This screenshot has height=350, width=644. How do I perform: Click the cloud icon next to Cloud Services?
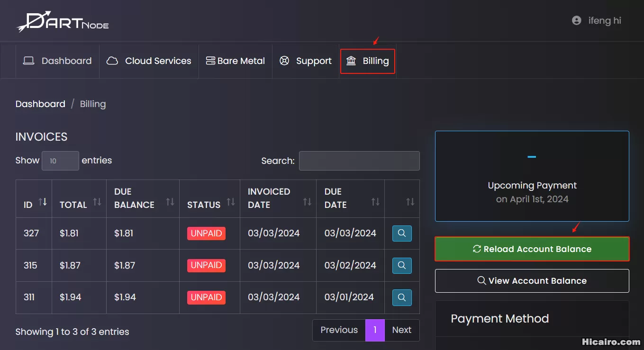pos(112,61)
